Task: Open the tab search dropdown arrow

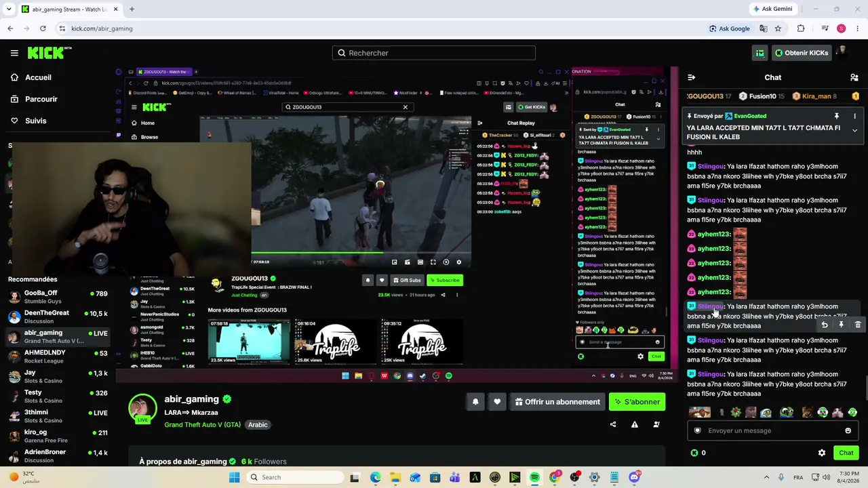Action: (x=10, y=9)
